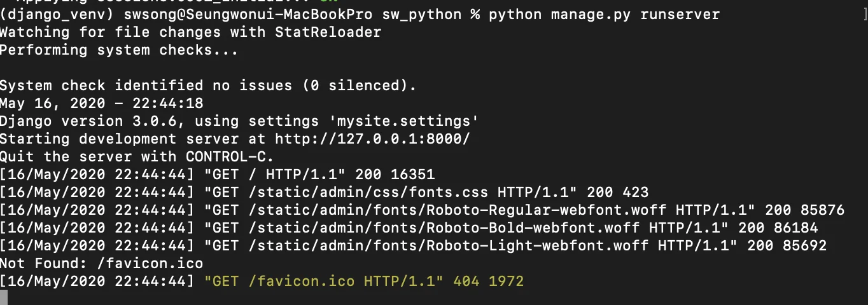868x305 pixels.
Task: Click the 'May 16, 2020 - 22:44:18' timestamp
Action: (102, 103)
